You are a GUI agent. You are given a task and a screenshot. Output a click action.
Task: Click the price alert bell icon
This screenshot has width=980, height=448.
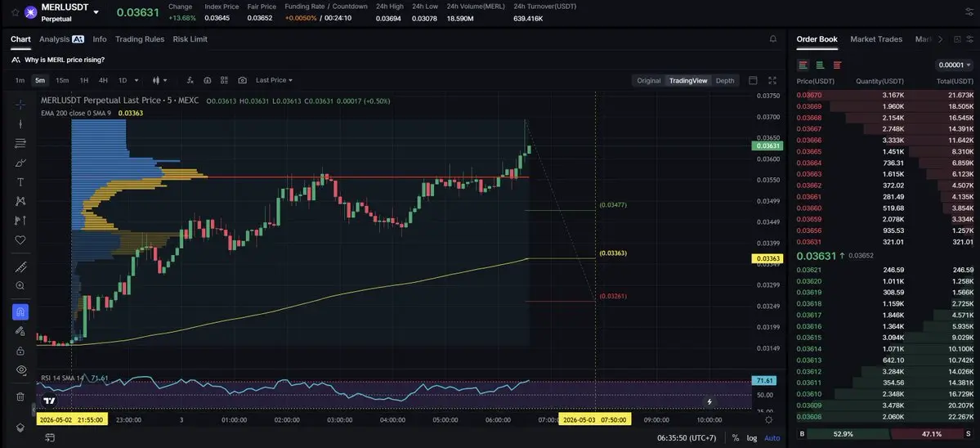tap(773, 38)
